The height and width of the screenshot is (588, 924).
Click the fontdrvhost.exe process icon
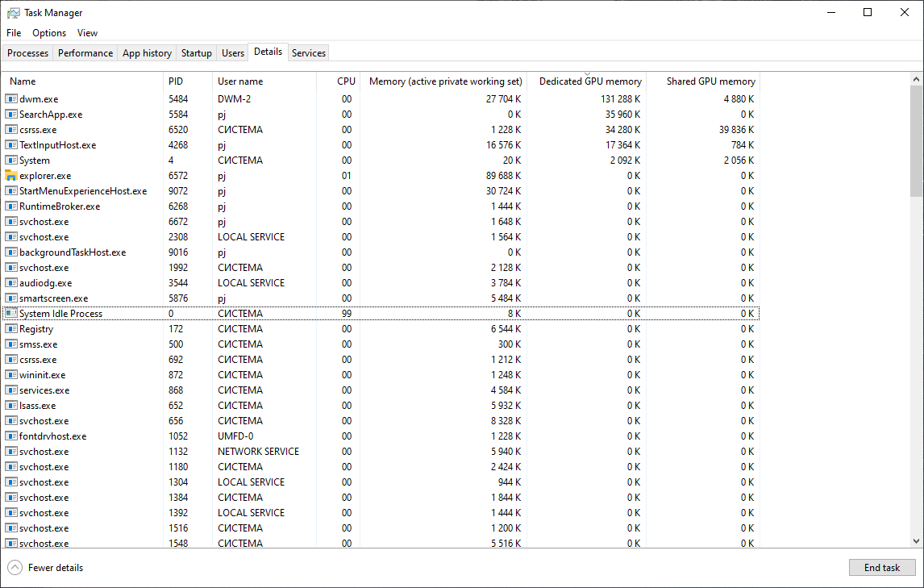(11, 436)
